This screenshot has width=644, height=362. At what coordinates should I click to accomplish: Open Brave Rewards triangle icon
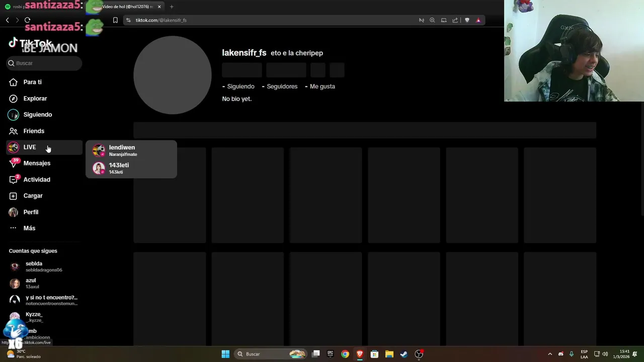click(x=478, y=20)
